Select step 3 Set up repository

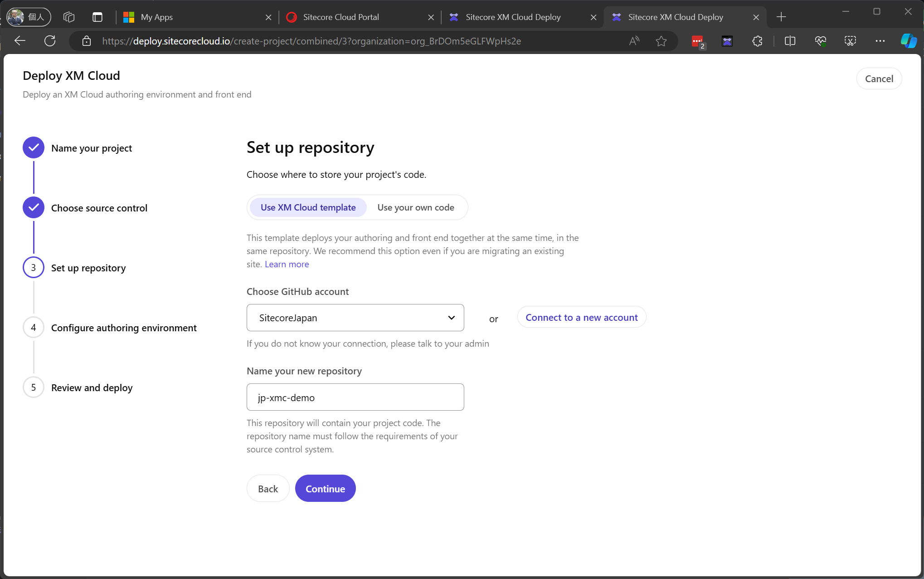pyautogui.click(x=74, y=268)
